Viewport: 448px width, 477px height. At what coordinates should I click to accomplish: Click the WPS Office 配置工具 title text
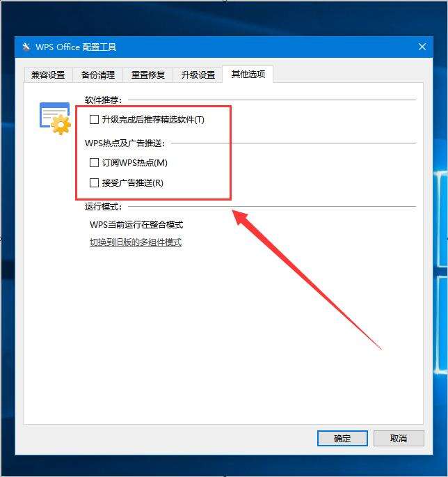pyautogui.click(x=76, y=47)
